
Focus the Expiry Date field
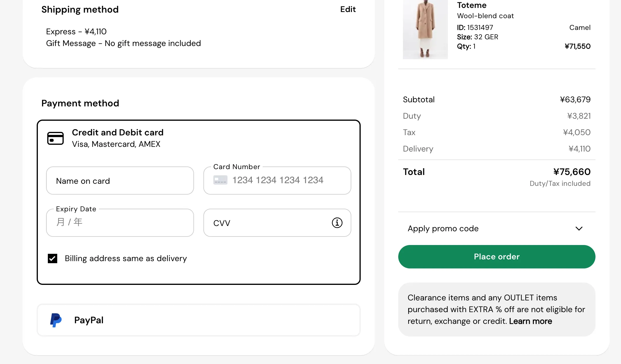pyautogui.click(x=120, y=223)
